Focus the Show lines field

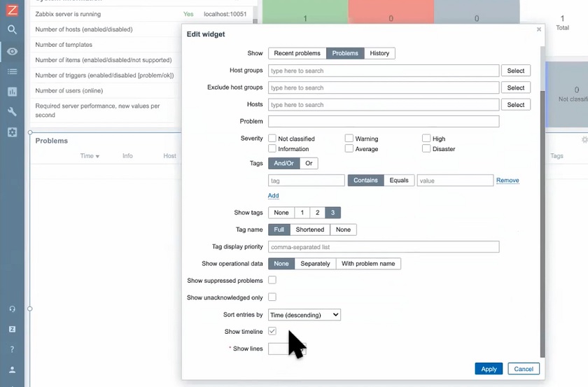click(x=287, y=349)
